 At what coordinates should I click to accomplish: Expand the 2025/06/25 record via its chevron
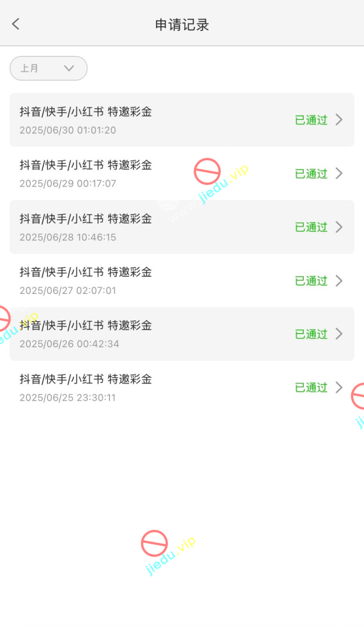coord(339,387)
